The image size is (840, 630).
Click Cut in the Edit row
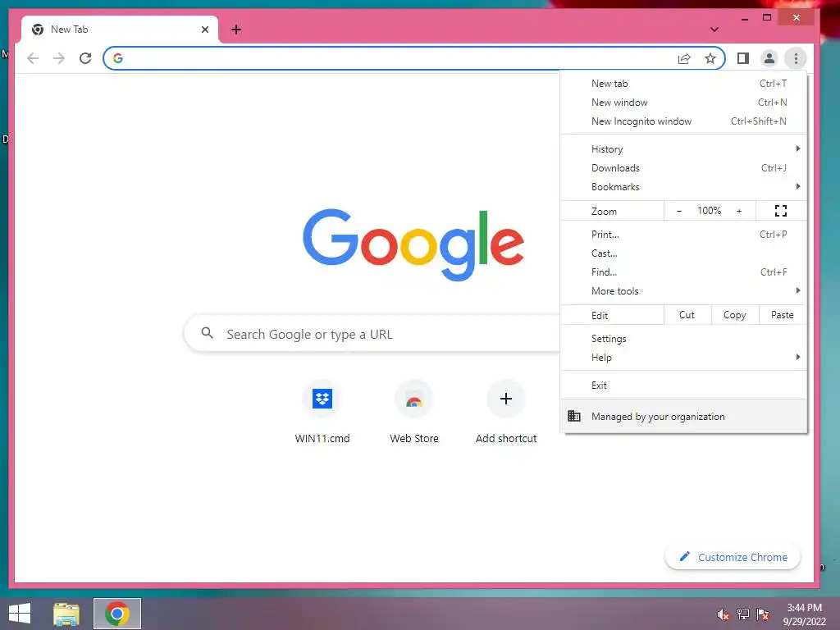687,315
